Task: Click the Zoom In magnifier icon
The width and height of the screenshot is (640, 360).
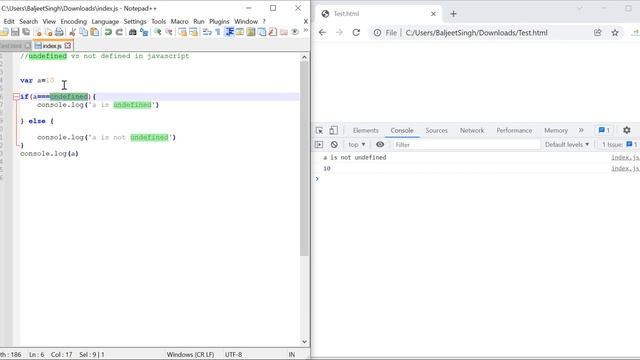Action: (x=158, y=32)
